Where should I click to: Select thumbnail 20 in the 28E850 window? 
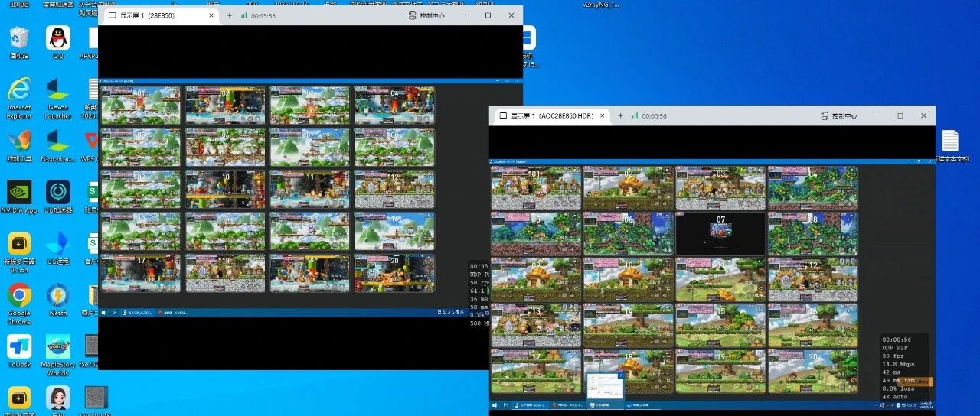[x=394, y=273]
